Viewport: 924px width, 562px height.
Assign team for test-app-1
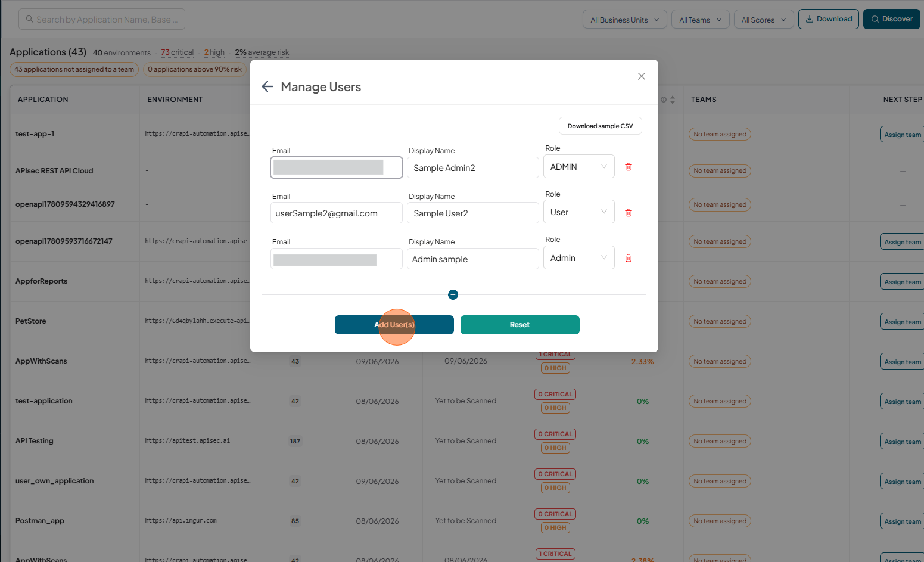[x=902, y=135]
